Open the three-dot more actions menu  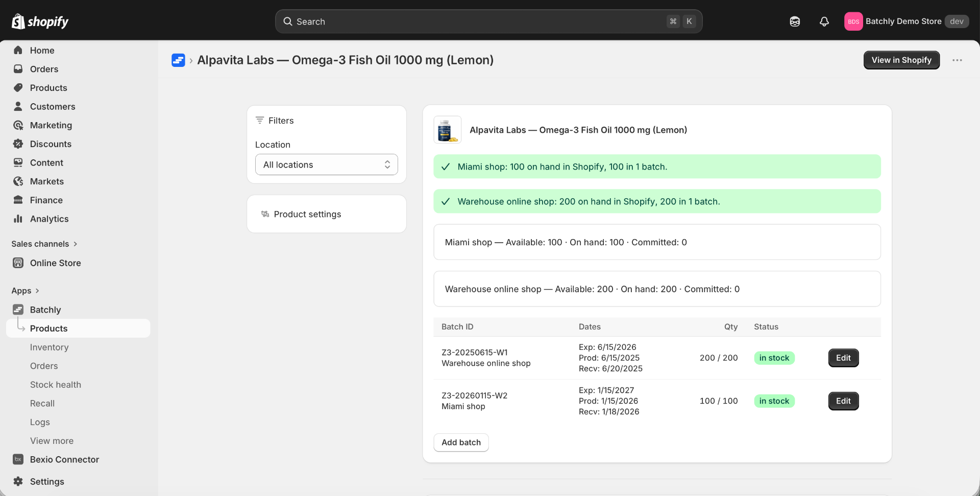(957, 60)
